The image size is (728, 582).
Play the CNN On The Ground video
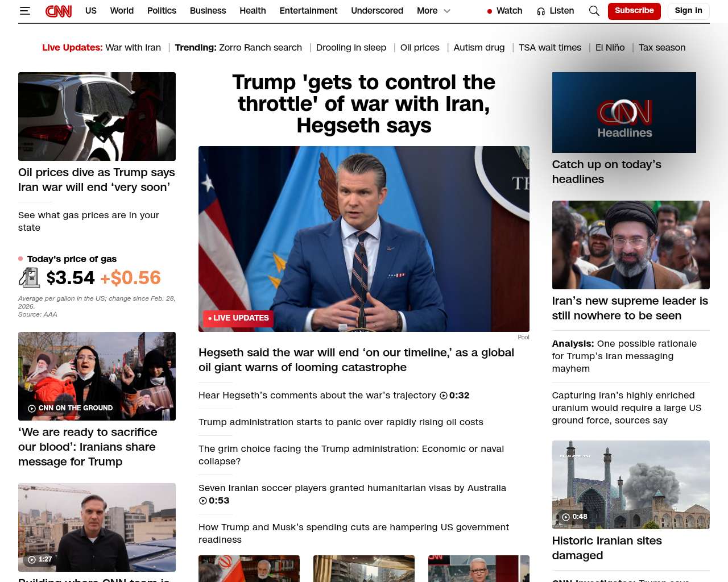click(x=32, y=408)
